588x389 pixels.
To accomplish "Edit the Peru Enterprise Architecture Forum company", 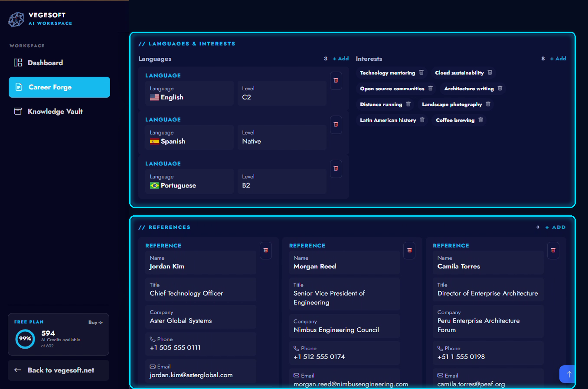I will click(x=488, y=321).
